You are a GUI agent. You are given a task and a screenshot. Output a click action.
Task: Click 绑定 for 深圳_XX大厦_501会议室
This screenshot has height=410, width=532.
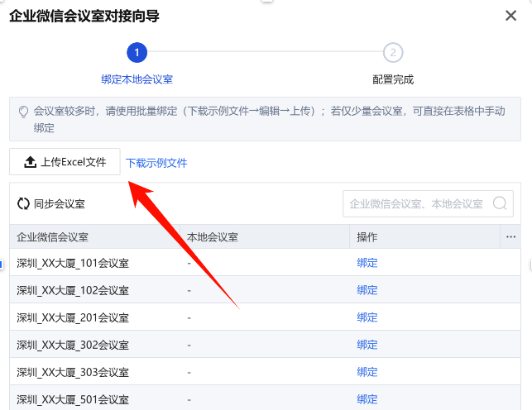[367, 399]
